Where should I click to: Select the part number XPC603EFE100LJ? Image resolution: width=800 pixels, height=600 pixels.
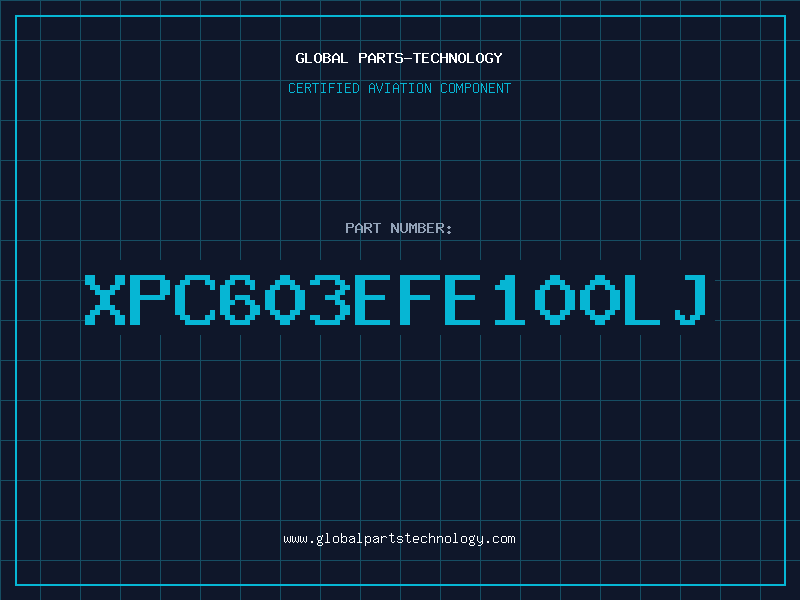tap(395, 300)
